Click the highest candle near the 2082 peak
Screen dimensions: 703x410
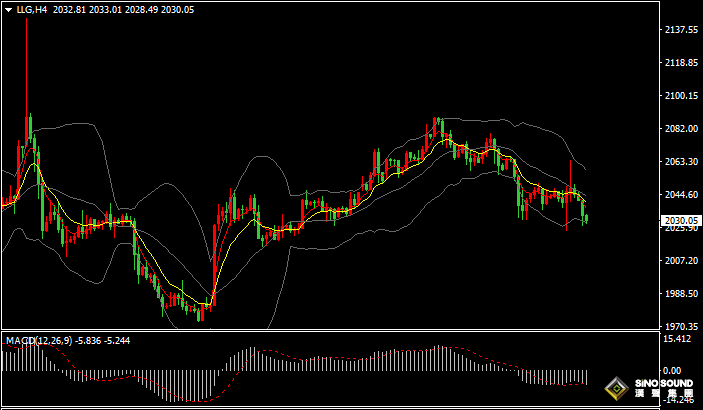pyautogui.click(x=438, y=124)
